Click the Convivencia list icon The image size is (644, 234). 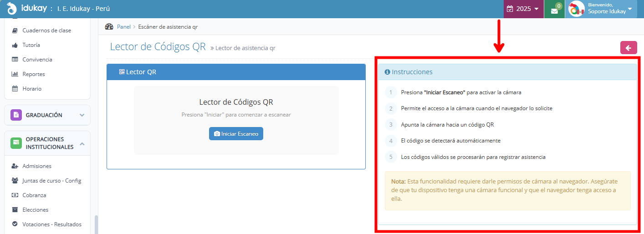pos(15,60)
